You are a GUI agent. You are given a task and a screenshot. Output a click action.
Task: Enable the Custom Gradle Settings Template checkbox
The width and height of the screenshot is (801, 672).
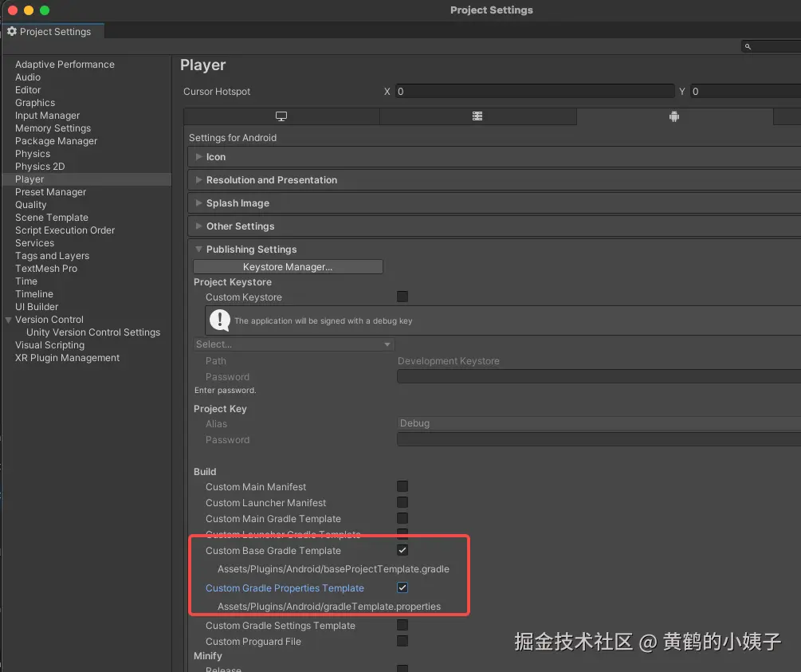pos(402,625)
